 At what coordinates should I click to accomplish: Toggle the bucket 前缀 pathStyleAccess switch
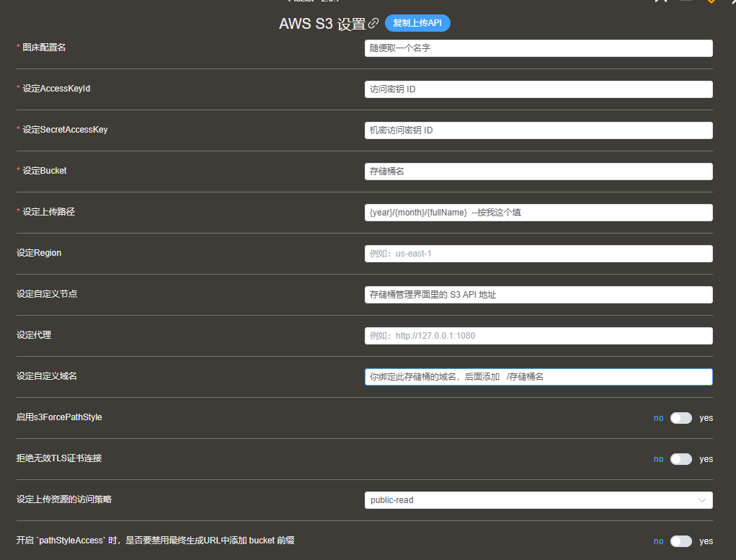point(680,541)
